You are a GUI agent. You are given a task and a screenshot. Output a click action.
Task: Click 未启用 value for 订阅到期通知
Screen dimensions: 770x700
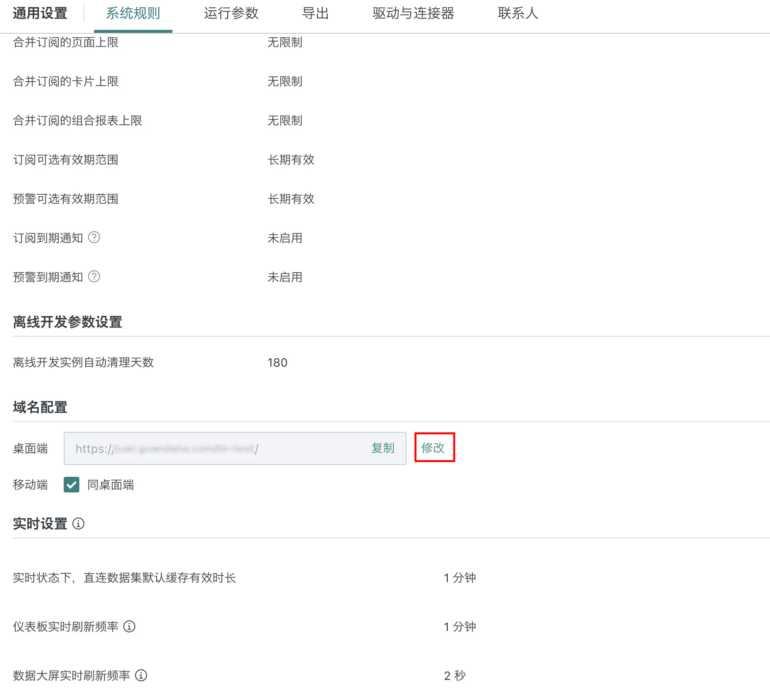click(285, 238)
